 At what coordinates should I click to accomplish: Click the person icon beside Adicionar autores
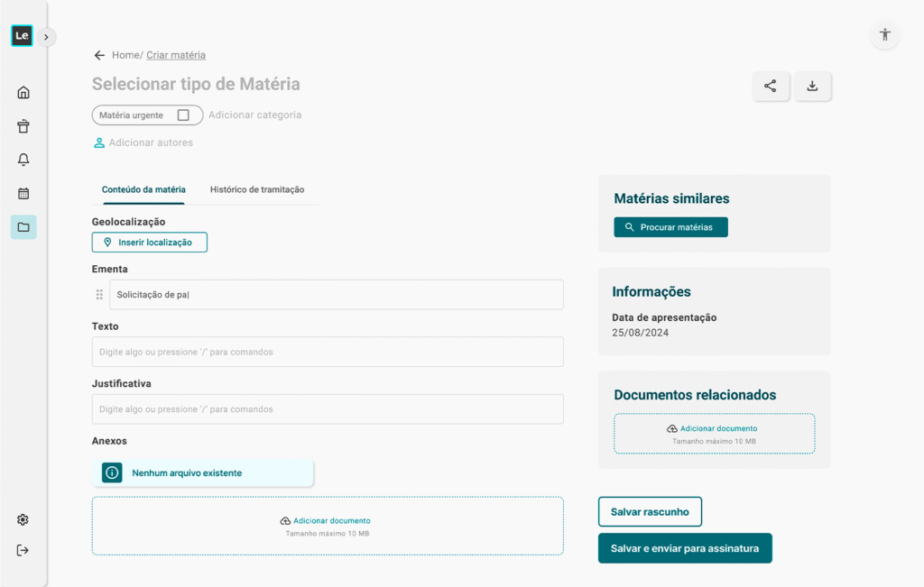(x=99, y=143)
